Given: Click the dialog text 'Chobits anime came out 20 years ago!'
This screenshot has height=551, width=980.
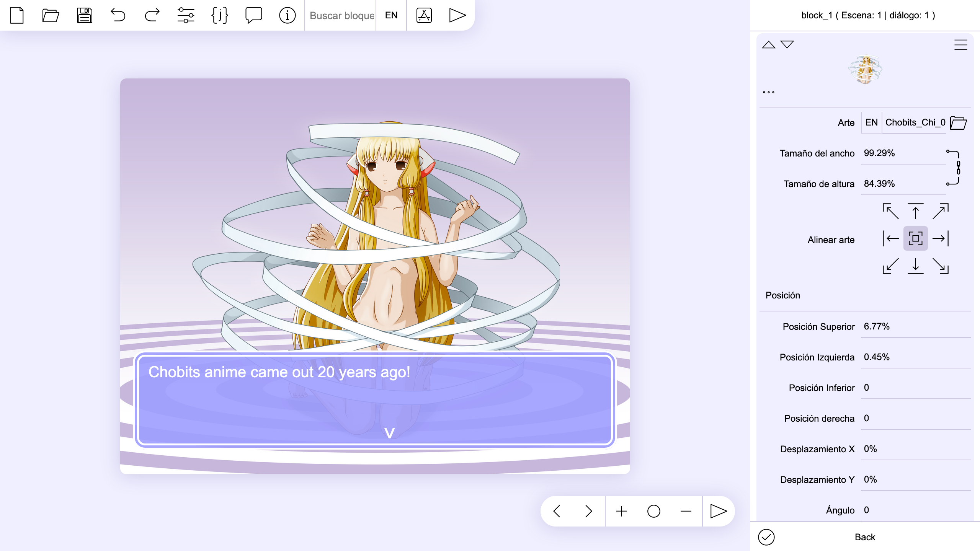Looking at the screenshot, I should pyautogui.click(x=279, y=372).
